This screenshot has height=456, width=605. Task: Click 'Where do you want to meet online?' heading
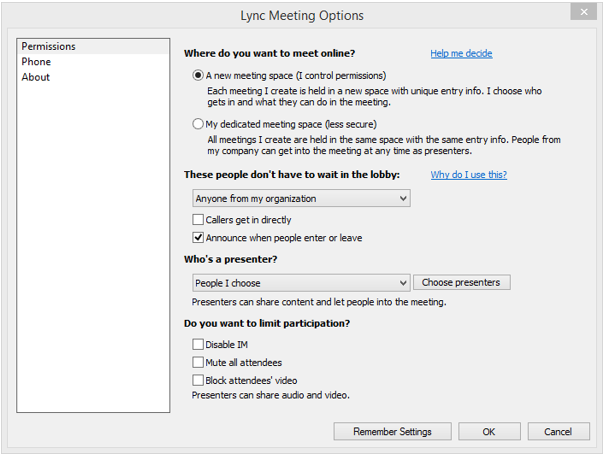[269, 53]
